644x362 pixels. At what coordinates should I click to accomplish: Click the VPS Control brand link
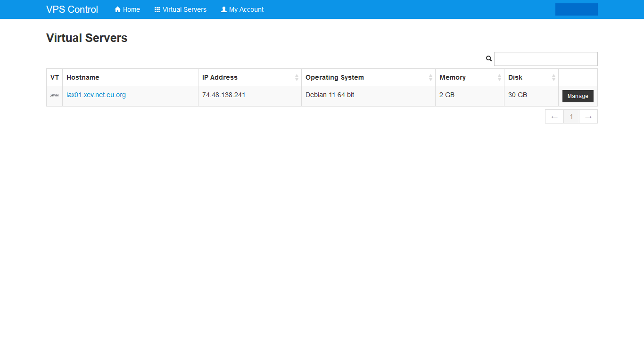pyautogui.click(x=72, y=9)
